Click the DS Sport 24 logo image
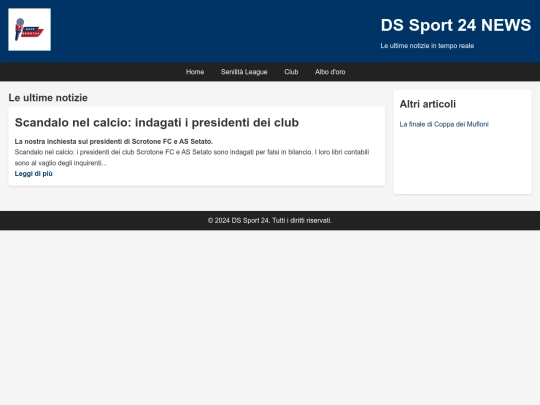 coord(30,30)
